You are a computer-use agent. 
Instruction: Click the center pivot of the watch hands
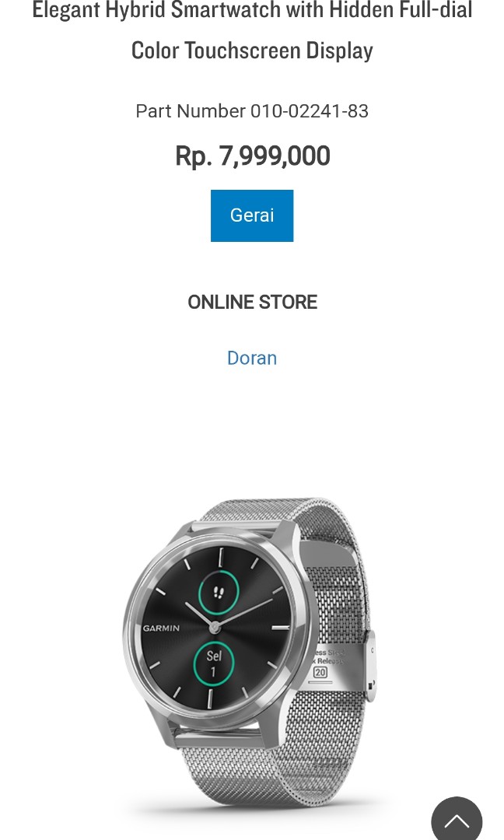215,626
